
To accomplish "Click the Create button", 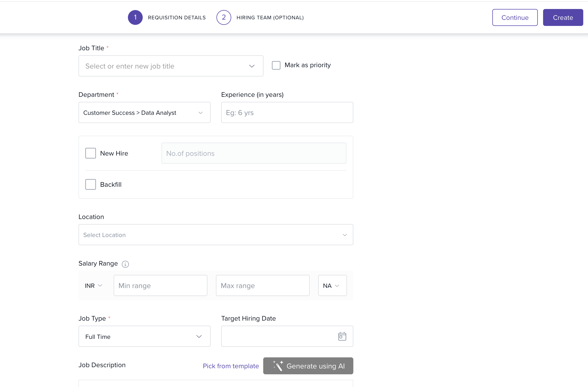I will pos(563,18).
